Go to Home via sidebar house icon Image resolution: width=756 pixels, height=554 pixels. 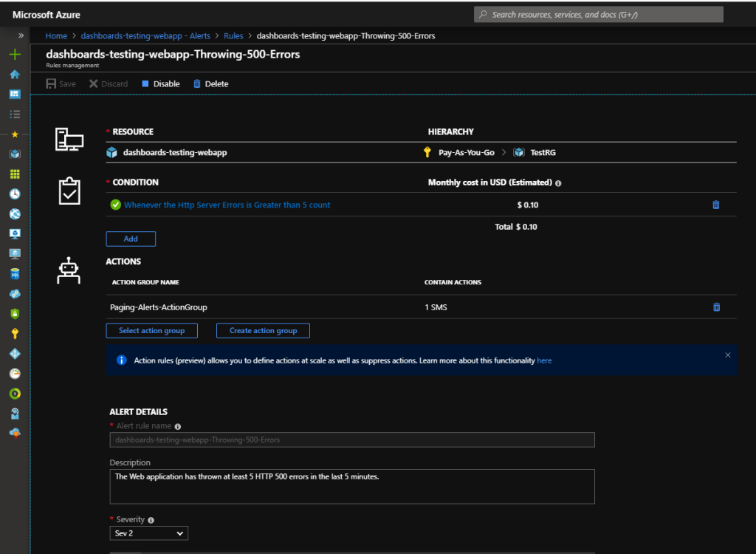pyautogui.click(x=15, y=75)
